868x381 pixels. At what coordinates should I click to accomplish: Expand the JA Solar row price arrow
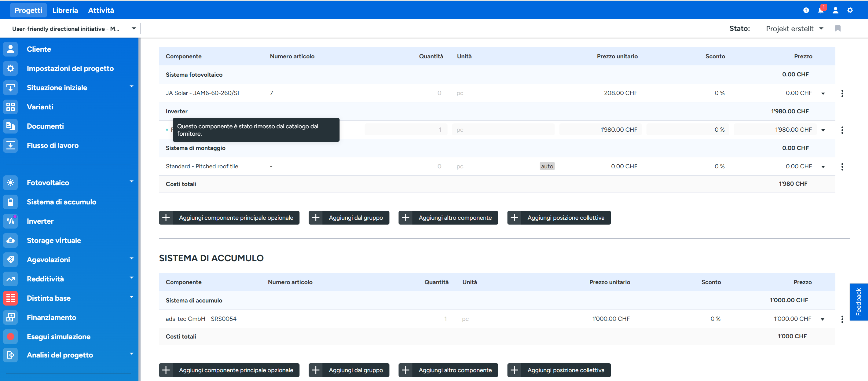tap(823, 94)
